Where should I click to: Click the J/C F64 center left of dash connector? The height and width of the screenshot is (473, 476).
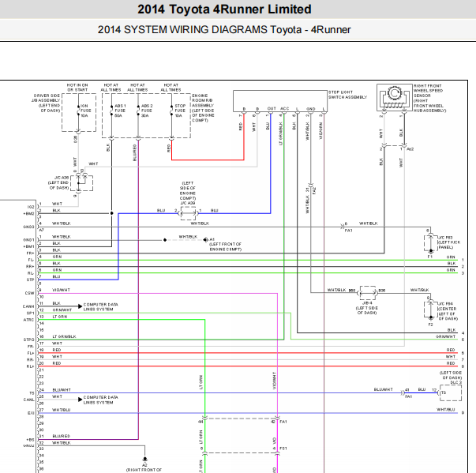(430, 309)
